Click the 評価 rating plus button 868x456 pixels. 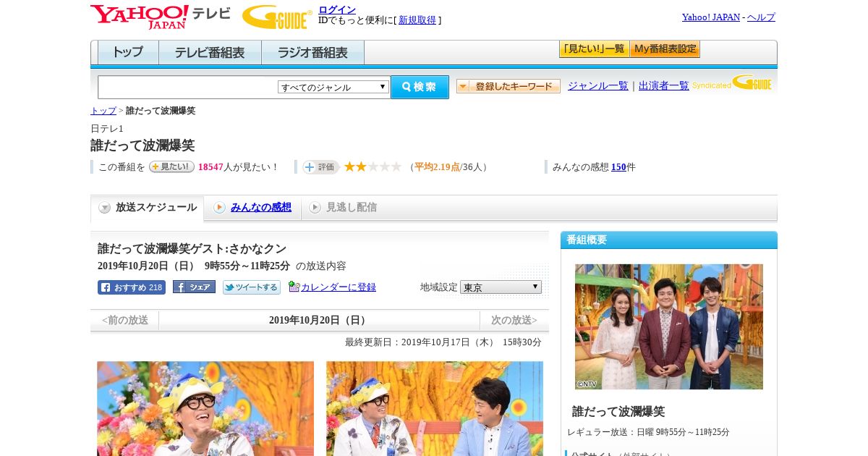[320, 167]
